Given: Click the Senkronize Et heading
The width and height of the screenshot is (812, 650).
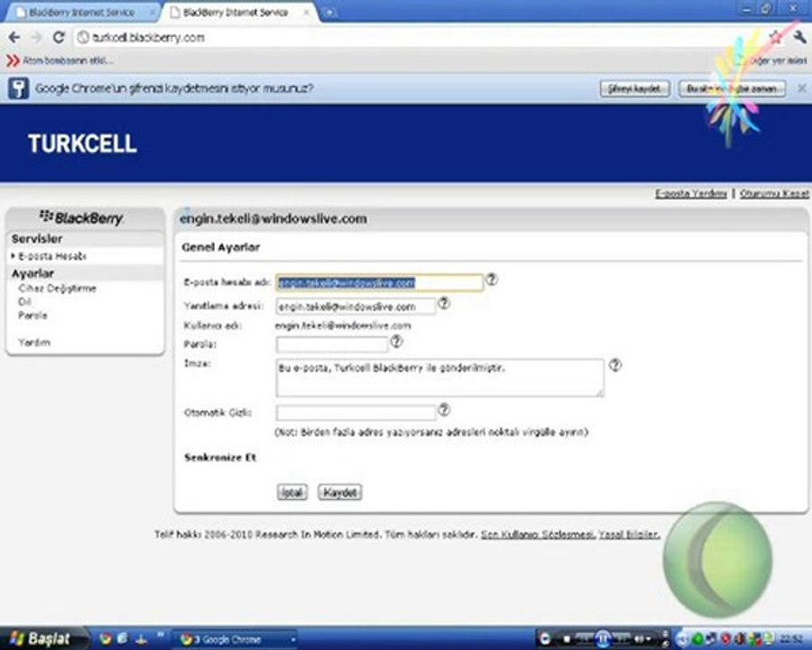Looking at the screenshot, I should point(220,458).
